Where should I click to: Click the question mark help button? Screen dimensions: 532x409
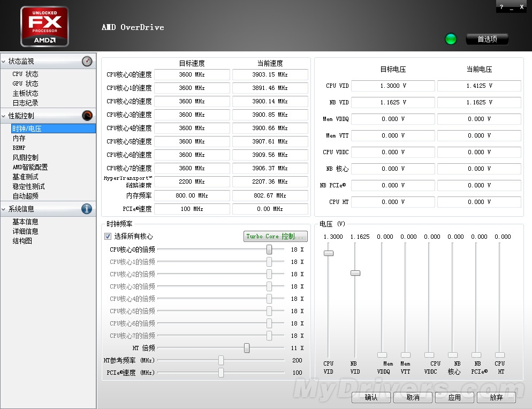[x=501, y=7]
